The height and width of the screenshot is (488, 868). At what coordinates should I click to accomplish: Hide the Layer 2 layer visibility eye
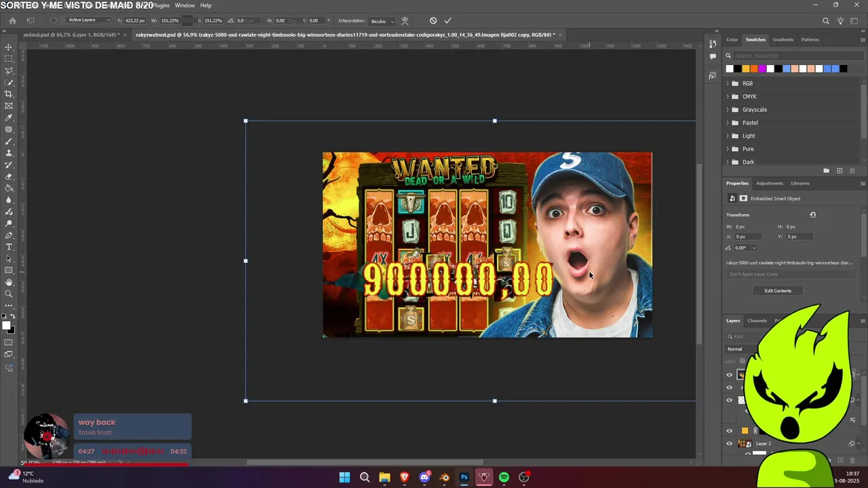[x=730, y=443]
